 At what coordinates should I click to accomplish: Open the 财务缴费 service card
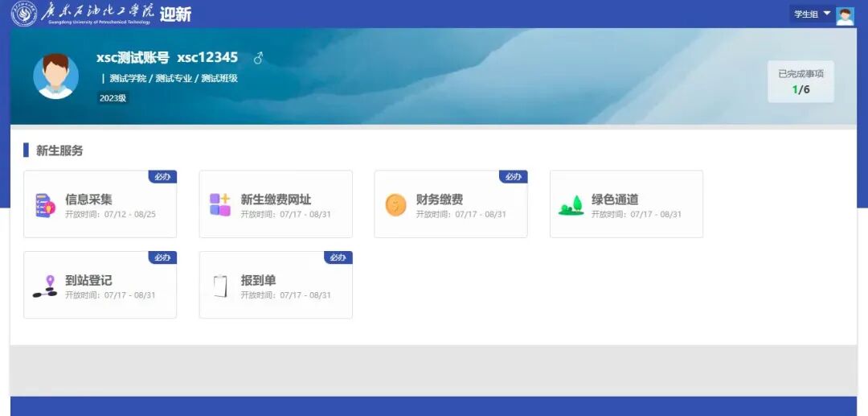tap(451, 204)
